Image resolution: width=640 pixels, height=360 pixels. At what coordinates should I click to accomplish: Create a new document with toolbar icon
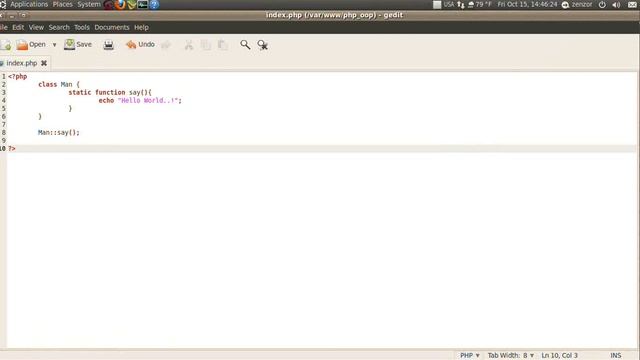[6, 45]
